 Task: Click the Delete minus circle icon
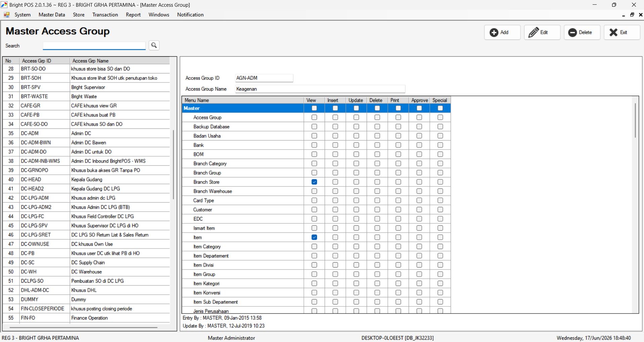pos(573,33)
